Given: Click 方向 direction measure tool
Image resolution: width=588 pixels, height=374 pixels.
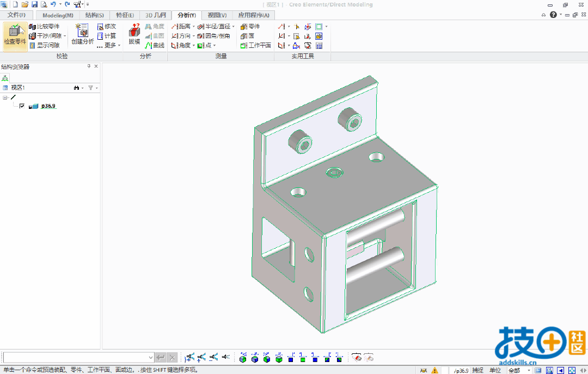Looking at the screenshot, I should coord(181,36).
